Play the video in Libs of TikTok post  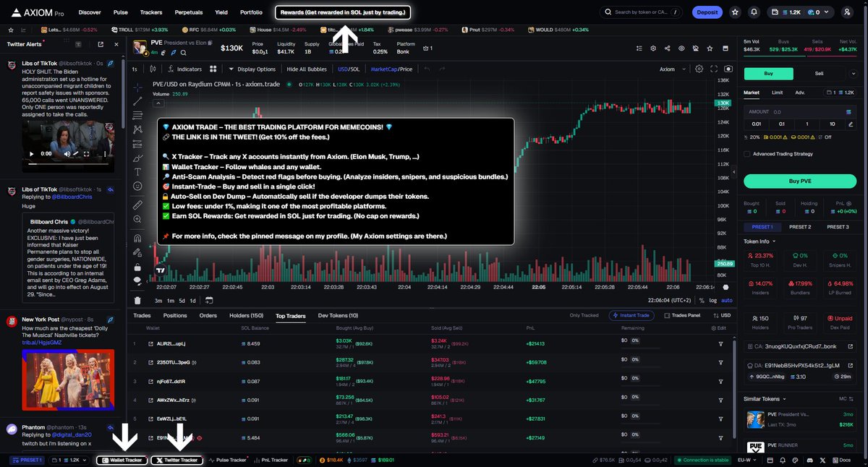coord(31,154)
